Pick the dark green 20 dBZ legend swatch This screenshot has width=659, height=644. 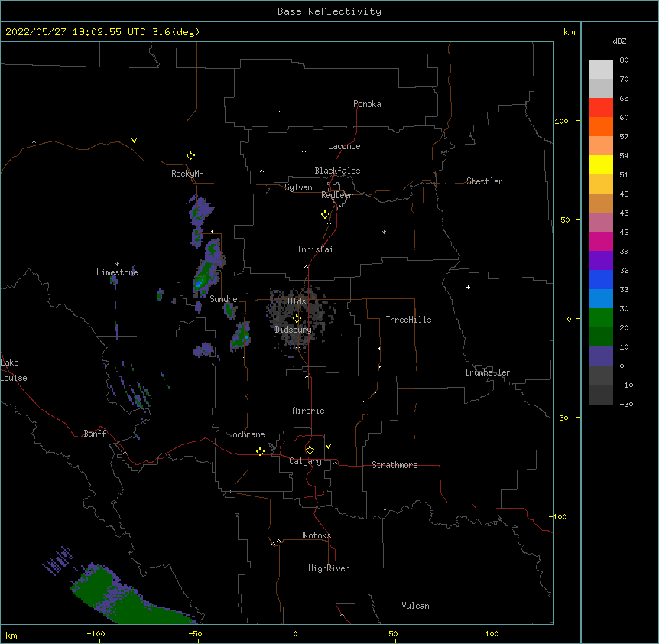click(x=601, y=337)
